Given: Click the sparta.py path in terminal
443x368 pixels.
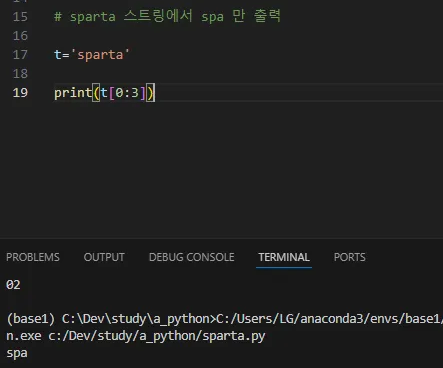Looking at the screenshot, I should (x=157, y=336).
